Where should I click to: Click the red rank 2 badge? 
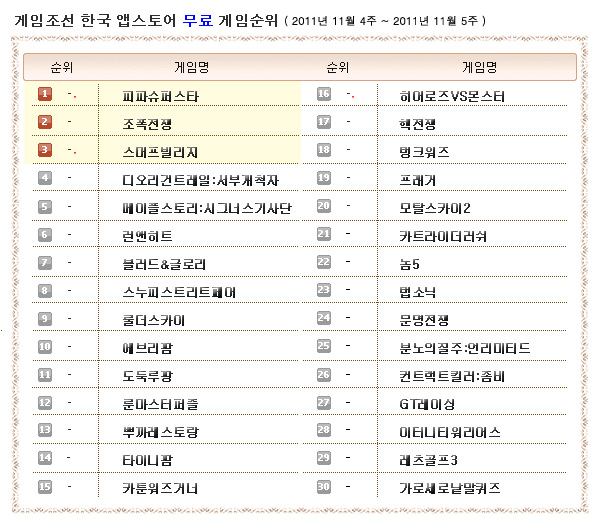coord(45,122)
